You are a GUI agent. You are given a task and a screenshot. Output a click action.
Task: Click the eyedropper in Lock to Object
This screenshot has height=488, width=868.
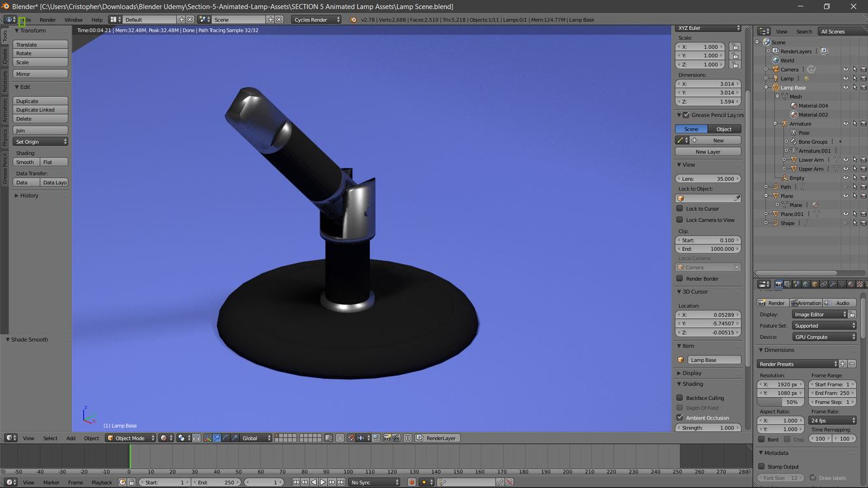(x=737, y=198)
